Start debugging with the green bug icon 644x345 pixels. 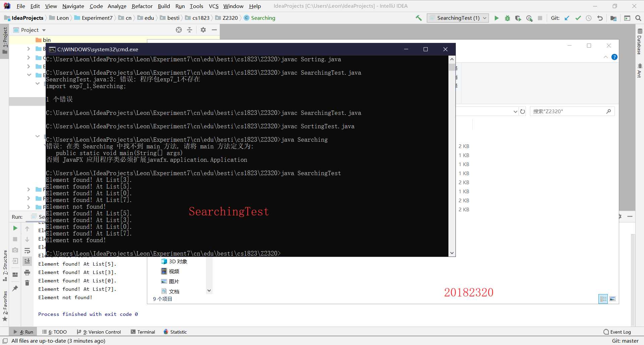click(507, 18)
